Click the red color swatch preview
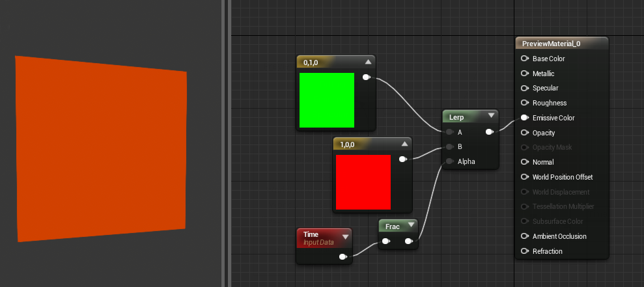 pyautogui.click(x=363, y=182)
